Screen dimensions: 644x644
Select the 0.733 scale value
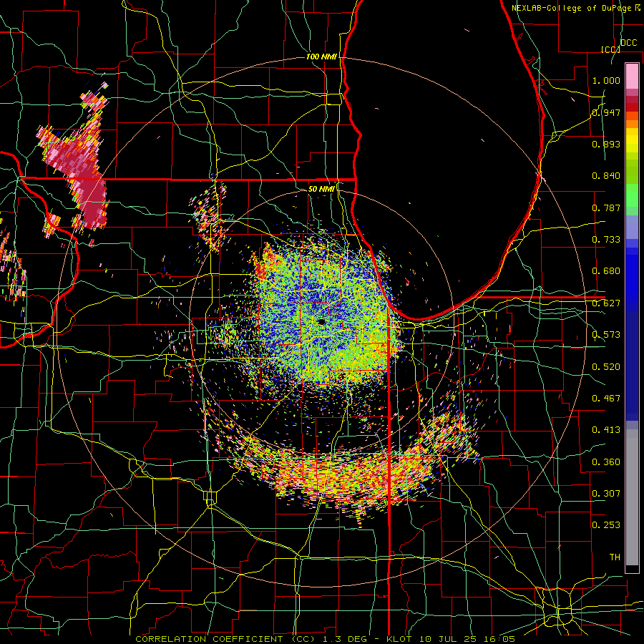point(606,240)
